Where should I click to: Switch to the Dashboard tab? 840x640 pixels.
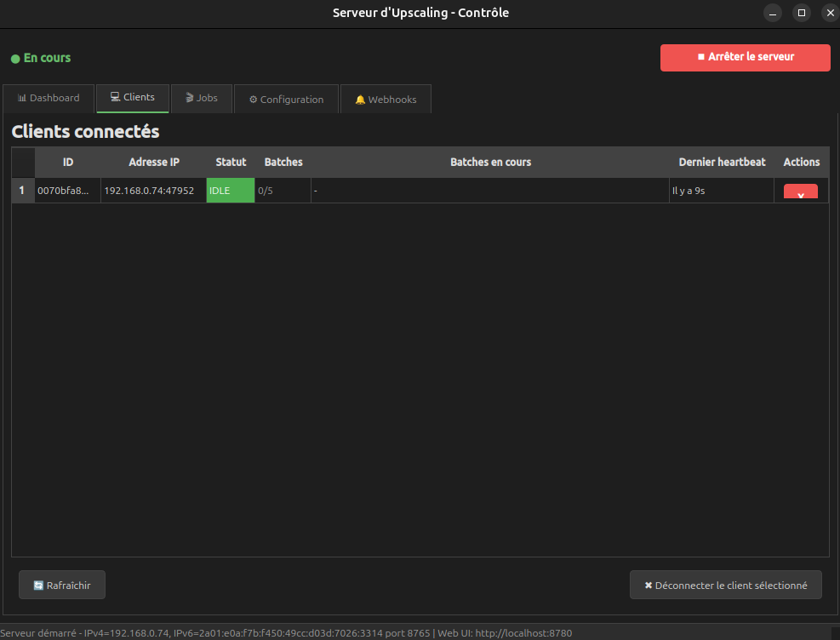tap(49, 98)
